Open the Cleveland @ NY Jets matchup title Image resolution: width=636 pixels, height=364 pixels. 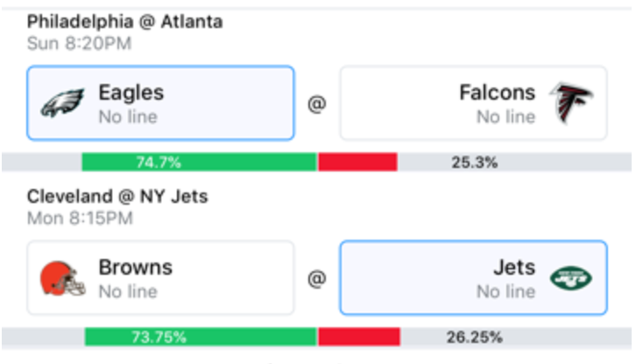click(117, 197)
